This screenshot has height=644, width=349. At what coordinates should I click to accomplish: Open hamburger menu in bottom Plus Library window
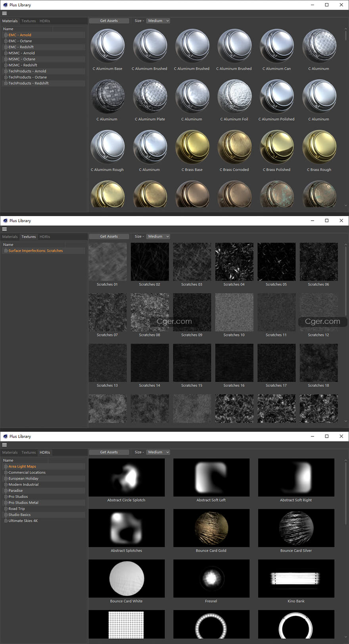point(4,445)
